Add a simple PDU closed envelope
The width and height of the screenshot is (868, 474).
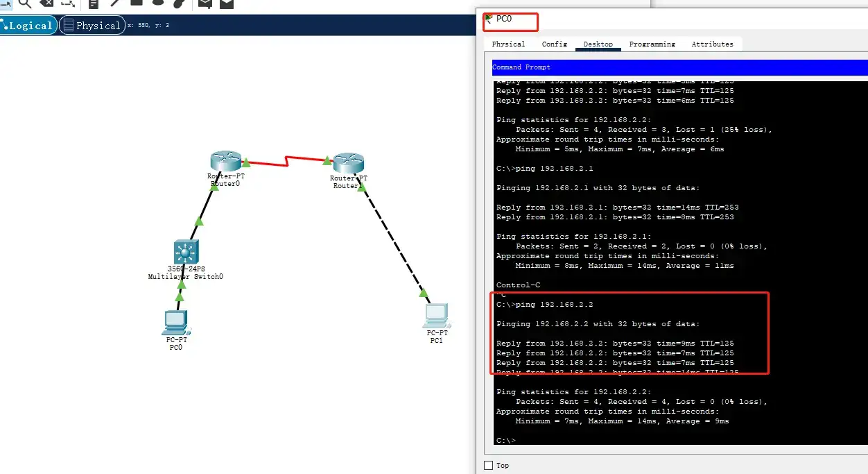tap(205, 3)
